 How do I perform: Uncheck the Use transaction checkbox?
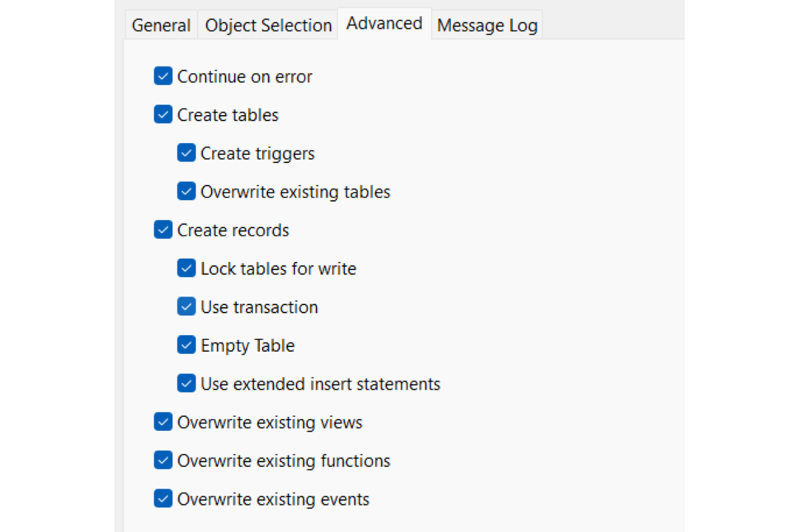point(187,307)
